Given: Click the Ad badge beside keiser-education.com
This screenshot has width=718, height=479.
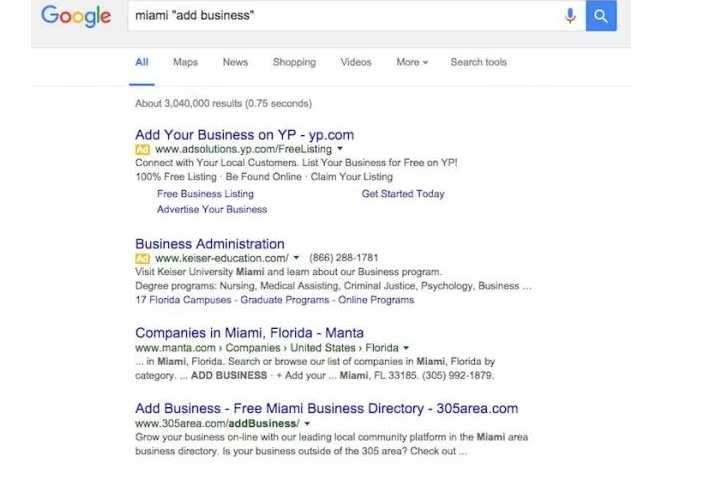Looking at the screenshot, I should click(x=142, y=258).
